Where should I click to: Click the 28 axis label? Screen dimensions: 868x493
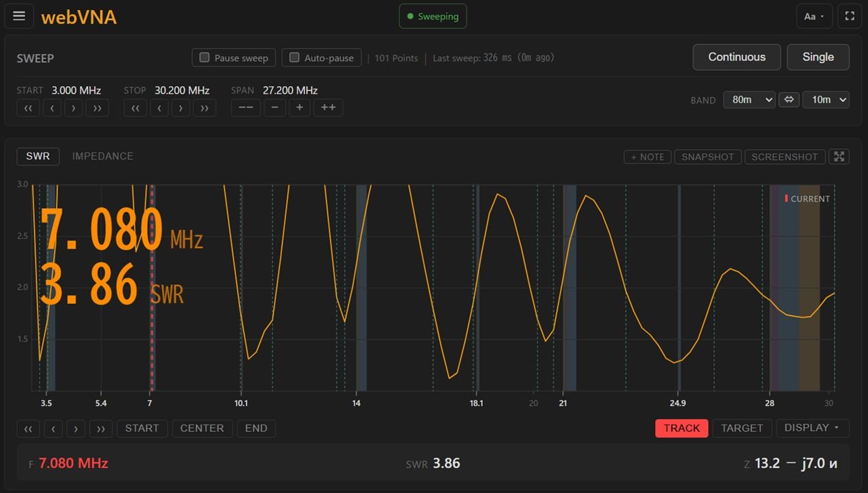[769, 403]
